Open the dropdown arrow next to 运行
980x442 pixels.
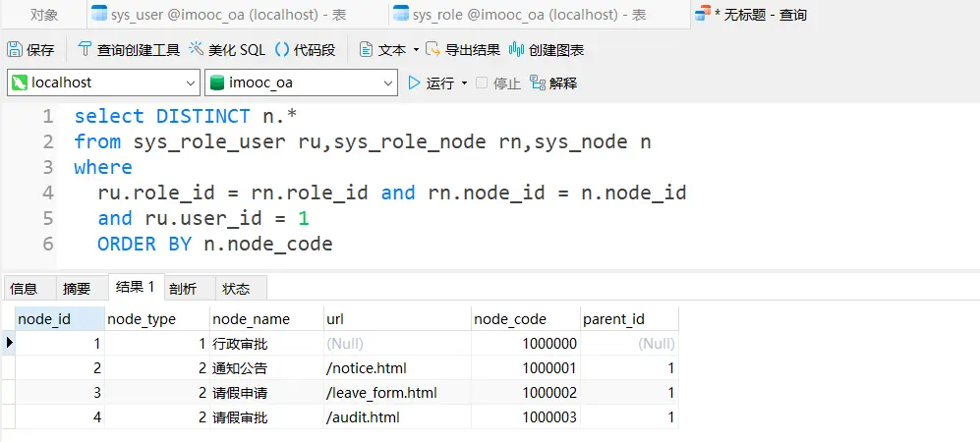click(x=464, y=83)
